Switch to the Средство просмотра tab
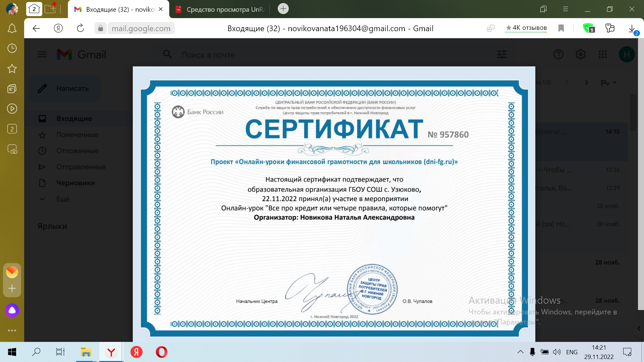This screenshot has width=644, height=362. 221,9
